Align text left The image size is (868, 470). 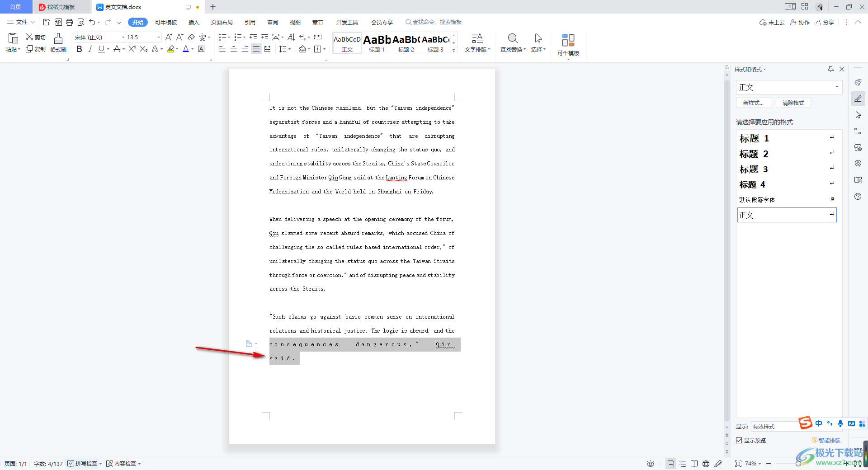click(222, 49)
